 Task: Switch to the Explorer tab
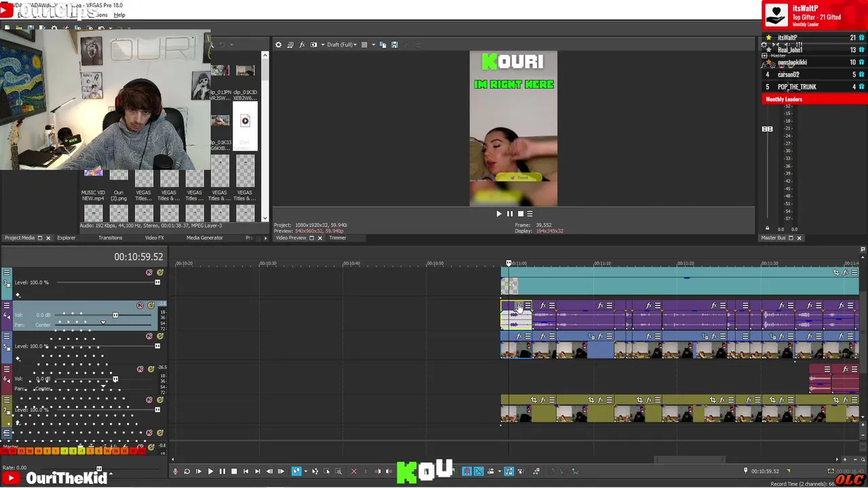tap(66, 238)
